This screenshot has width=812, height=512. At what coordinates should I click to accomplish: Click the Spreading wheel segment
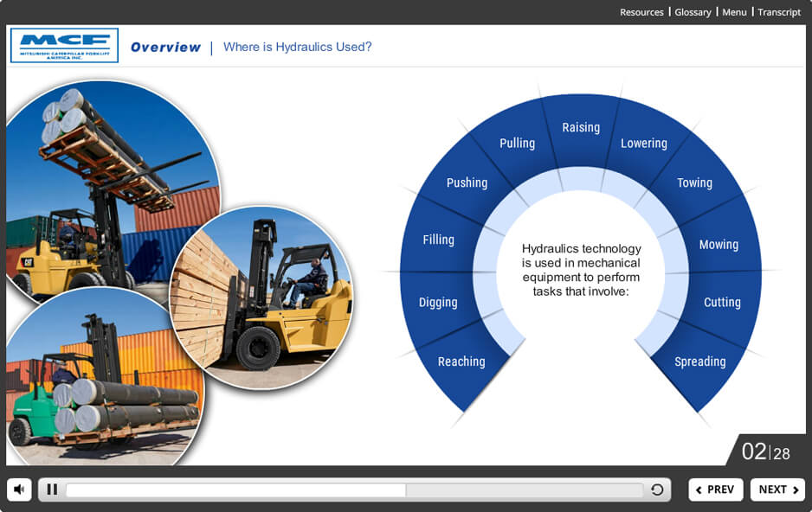699,362
